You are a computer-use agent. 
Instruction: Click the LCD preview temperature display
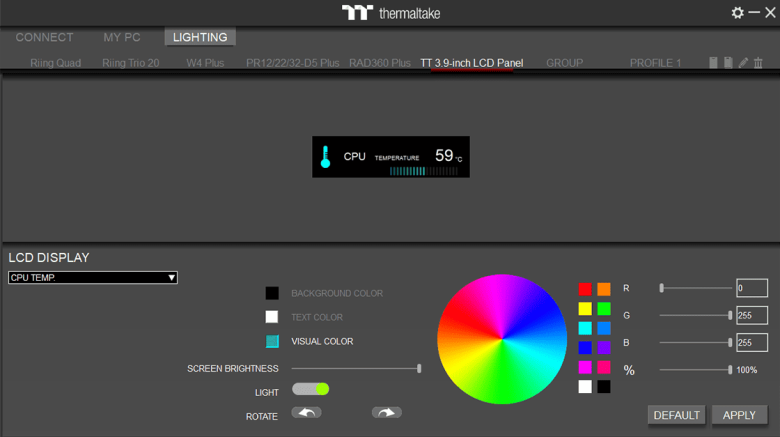pyautogui.click(x=391, y=157)
